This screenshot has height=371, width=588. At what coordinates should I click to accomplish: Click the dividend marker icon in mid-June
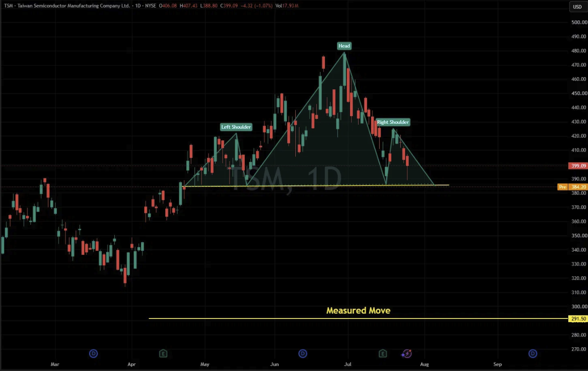(x=303, y=354)
